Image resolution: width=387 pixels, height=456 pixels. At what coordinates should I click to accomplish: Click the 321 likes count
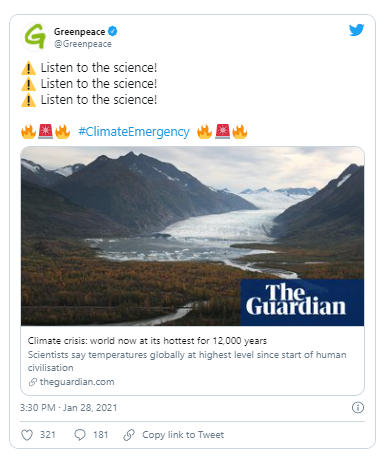pyautogui.click(x=48, y=435)
